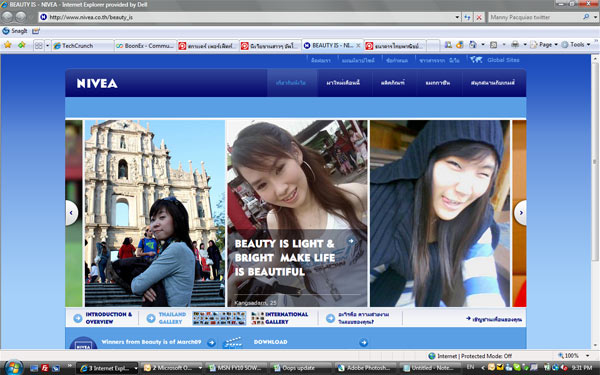This screenshot has height=375, width=600.
Task: Open Oops update from the taskbar
Action: click(x=302, y=368)
